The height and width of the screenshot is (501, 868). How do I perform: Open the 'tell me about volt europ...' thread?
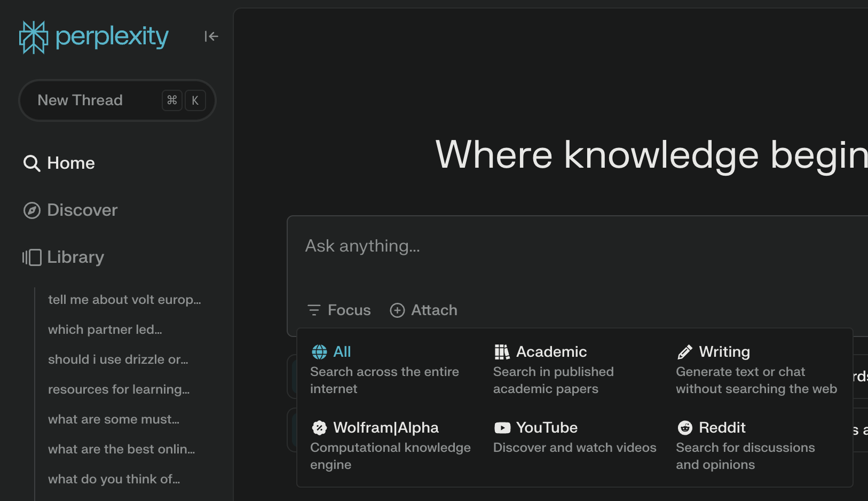(124, 300)
